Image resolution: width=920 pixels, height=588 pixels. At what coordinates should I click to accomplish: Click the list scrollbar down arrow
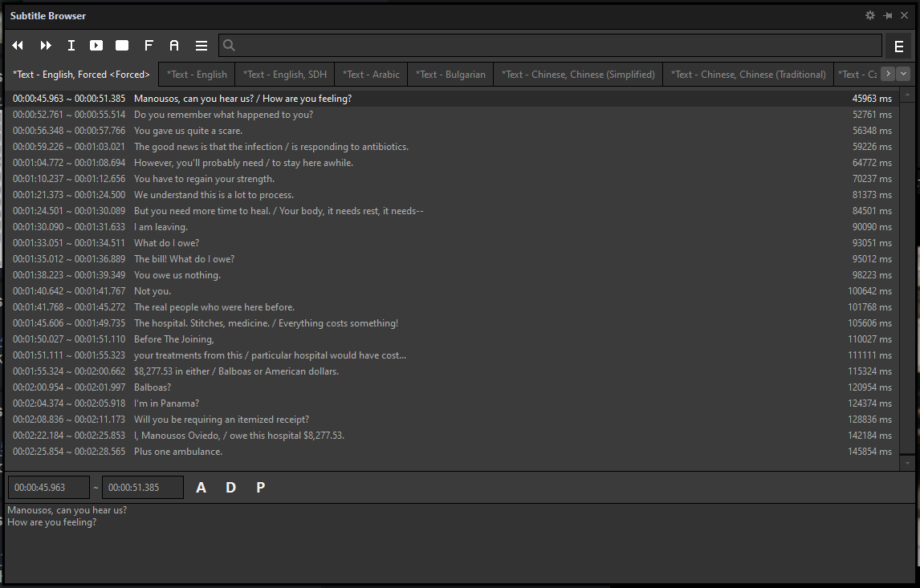click(907, 463)
